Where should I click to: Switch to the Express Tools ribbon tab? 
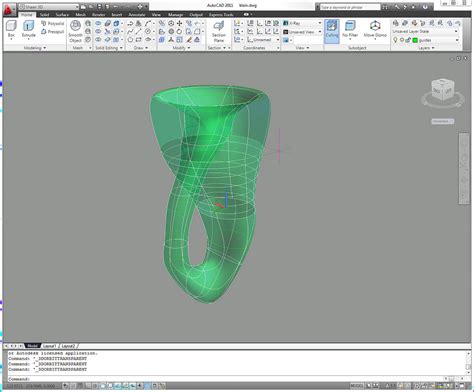pyautogui.click(x=221, y=15)
